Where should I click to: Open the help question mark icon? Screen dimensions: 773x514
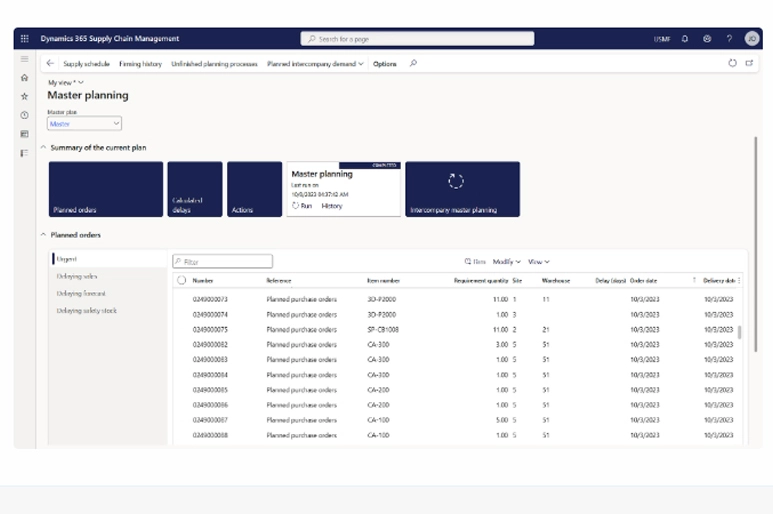[729, 38]
